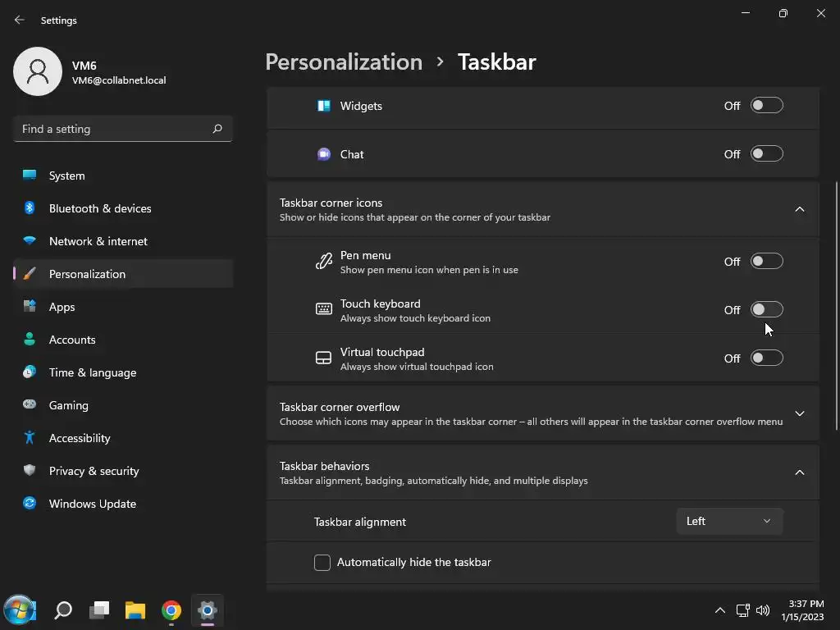Click the back arrow in Settings header
The width and height of the screenshot is (840, 630).
20,20
